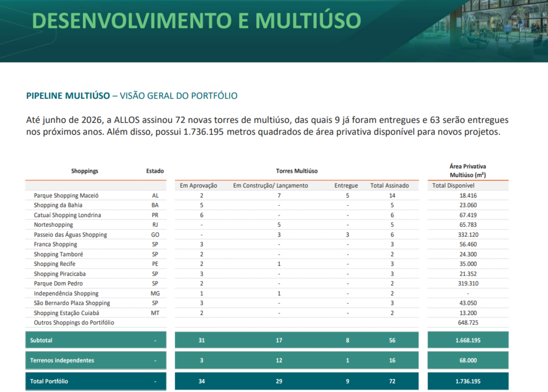
Task: Click the DESENVOLVIMENTO E MULTIÚSO heading
Action: [x=196, y=21]
